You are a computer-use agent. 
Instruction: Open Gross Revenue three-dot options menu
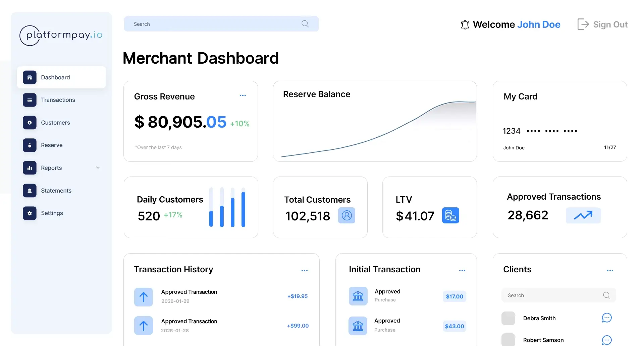pos(243,95)
